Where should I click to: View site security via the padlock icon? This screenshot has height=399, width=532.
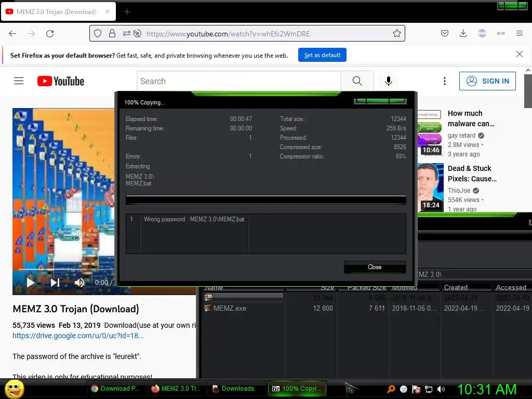click(x=112, y=33)
